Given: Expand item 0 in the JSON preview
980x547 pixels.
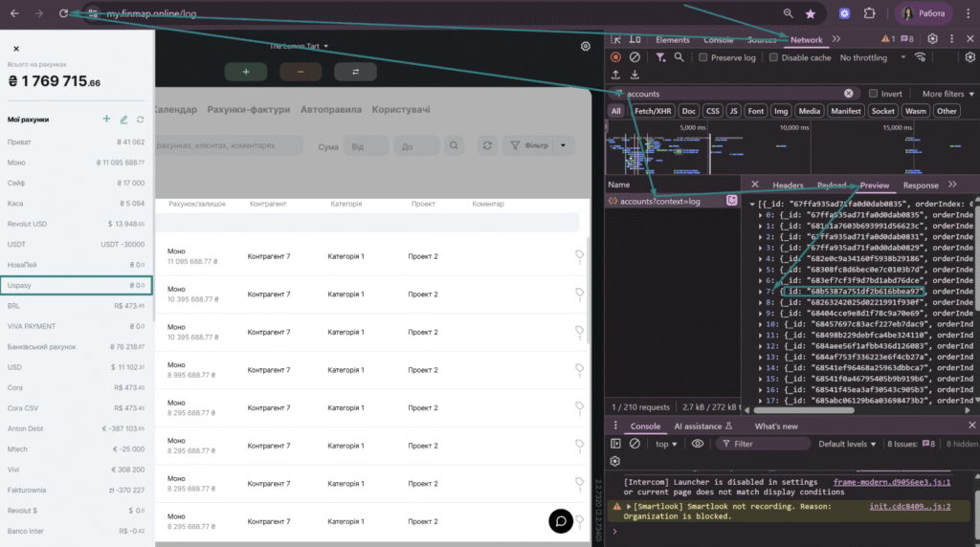Looking at the screenshot, I should pyautogui.click(x=761, y=215).
